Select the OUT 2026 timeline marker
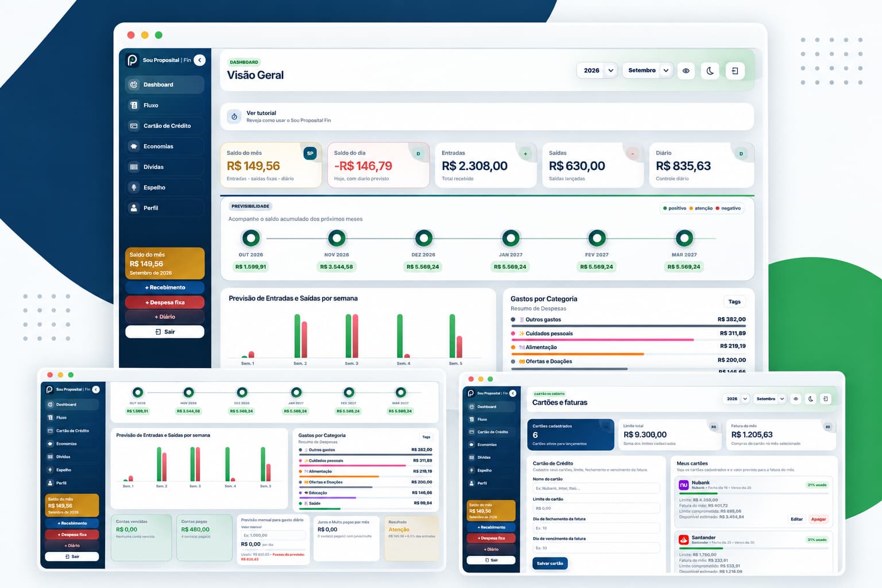882x588 pixels. click(x=251, y=238)
